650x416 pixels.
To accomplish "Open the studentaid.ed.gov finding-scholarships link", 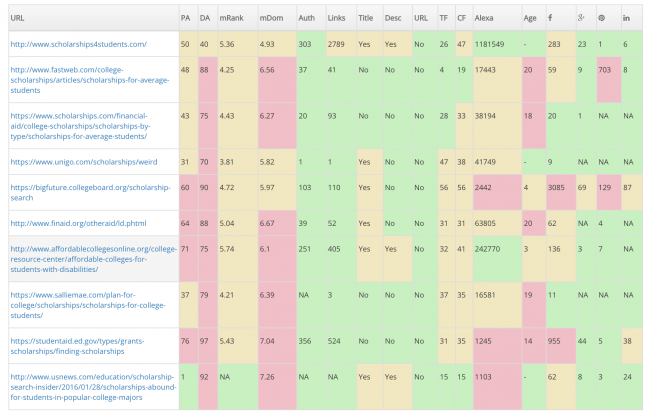I will [77, 346].
